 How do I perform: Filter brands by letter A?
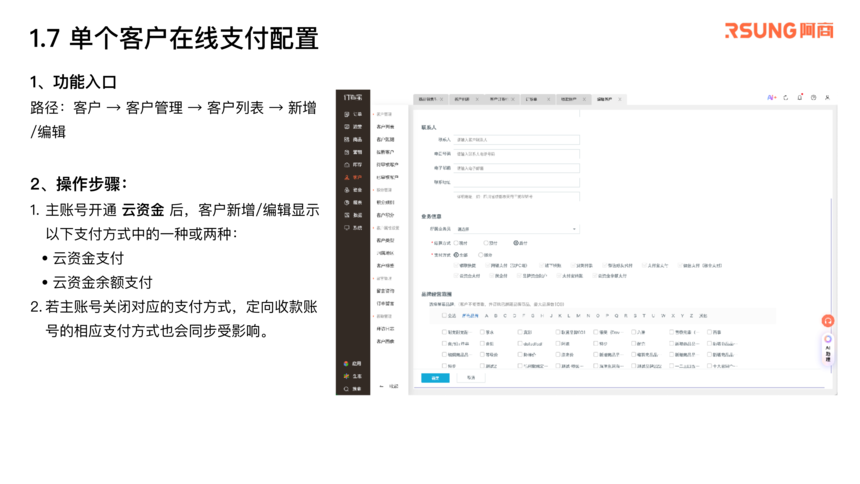486,316
